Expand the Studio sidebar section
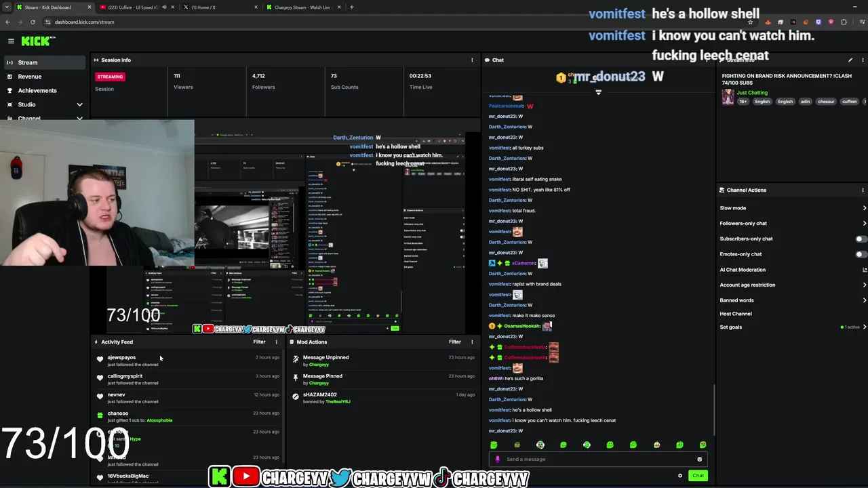Viewport: 868px width, 488px height. tap(79, 104)
